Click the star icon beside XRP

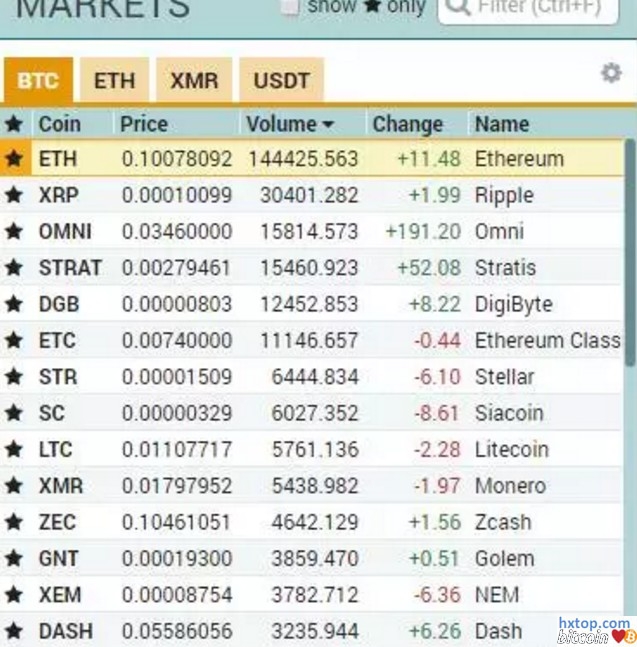pyautogui.click(x=14, y=195)
